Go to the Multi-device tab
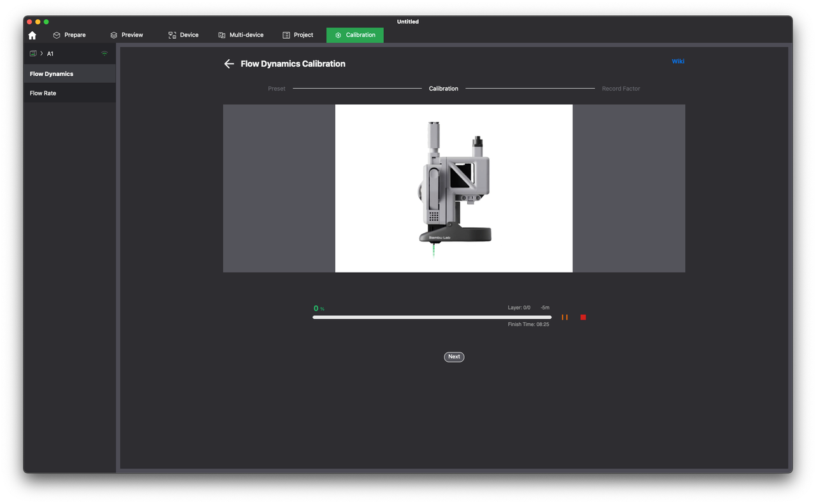 (240, 35)
